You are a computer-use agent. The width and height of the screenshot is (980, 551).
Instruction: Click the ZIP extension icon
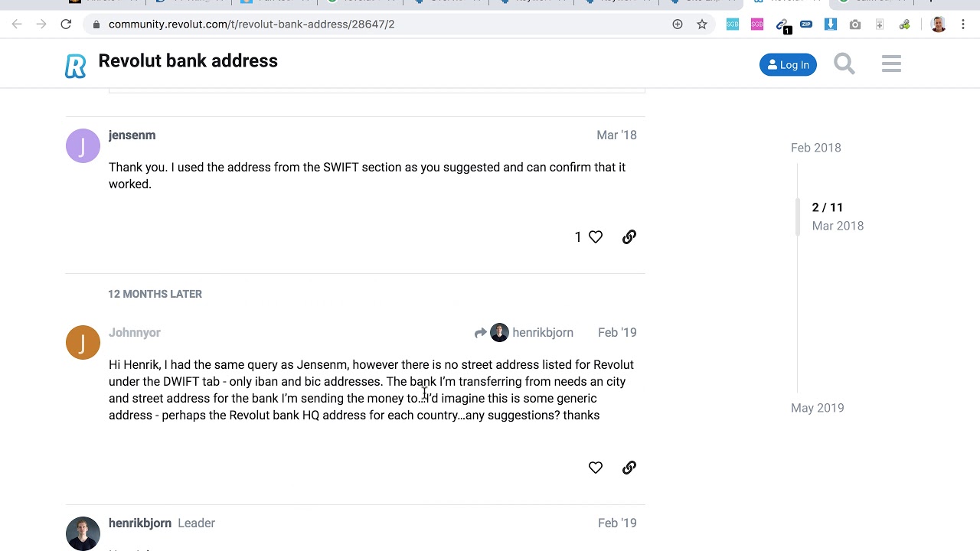pos(806,24)
